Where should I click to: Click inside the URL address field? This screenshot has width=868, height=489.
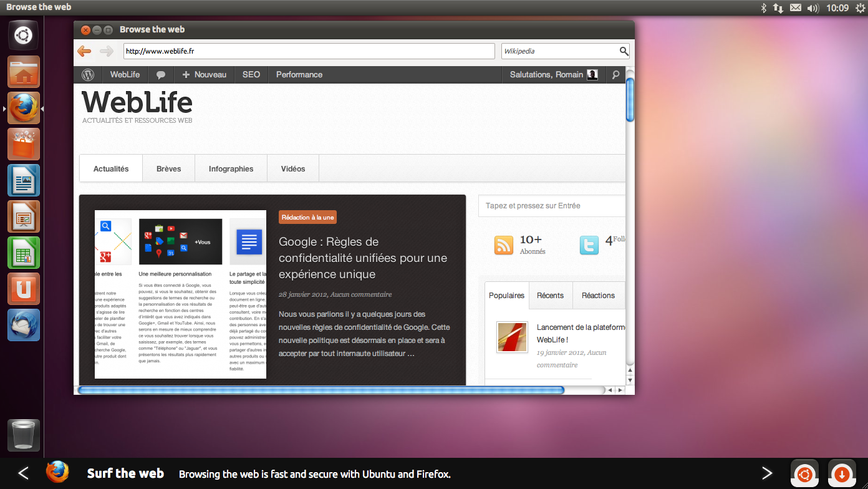coord(309,51)
